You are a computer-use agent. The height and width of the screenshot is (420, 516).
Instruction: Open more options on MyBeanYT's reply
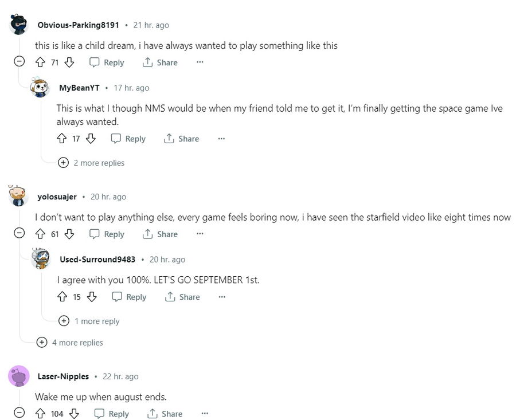pyautogui.click(x=221, y=139)
